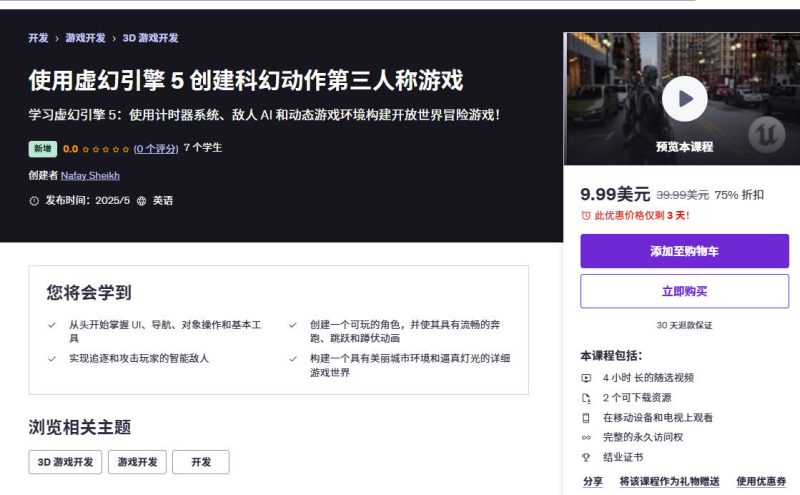Open creator Nafay Sheikh's profile
The height and width of the screenshot is (495, 800).
(x=90, y=176)
